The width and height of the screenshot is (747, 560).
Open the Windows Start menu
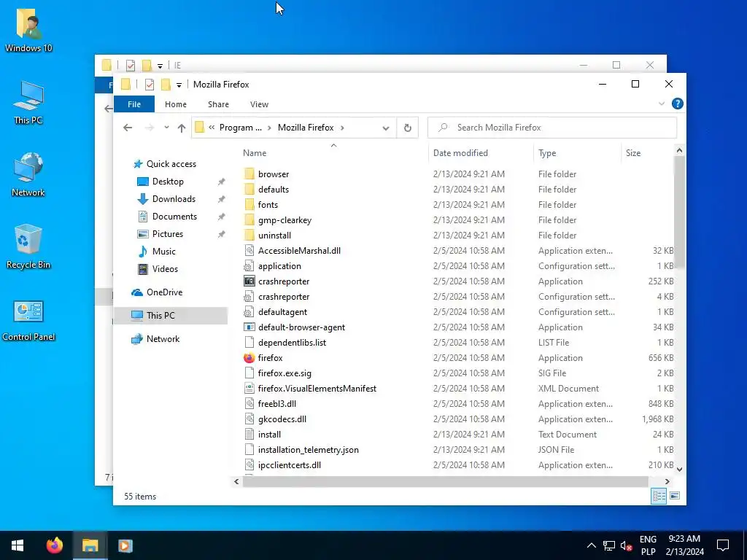pos(18,545)
